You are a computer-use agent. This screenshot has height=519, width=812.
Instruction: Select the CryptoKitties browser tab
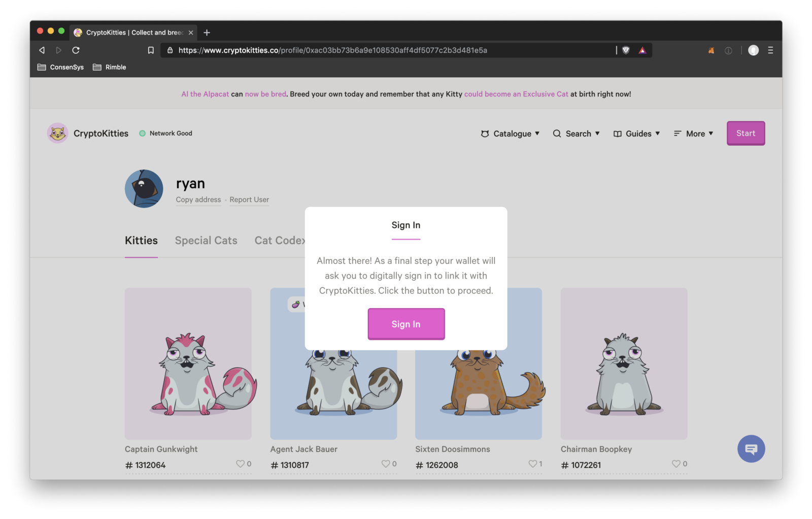[133, 33]
